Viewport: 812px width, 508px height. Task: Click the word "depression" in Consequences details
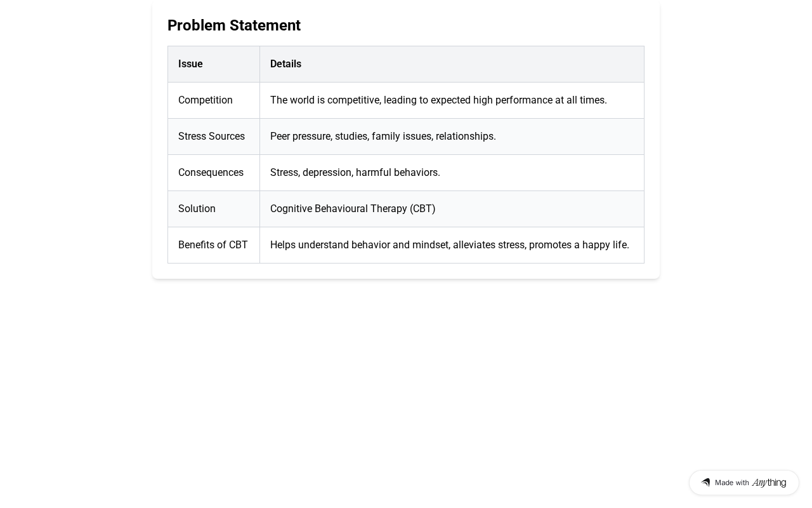click(x=327, y=173)
